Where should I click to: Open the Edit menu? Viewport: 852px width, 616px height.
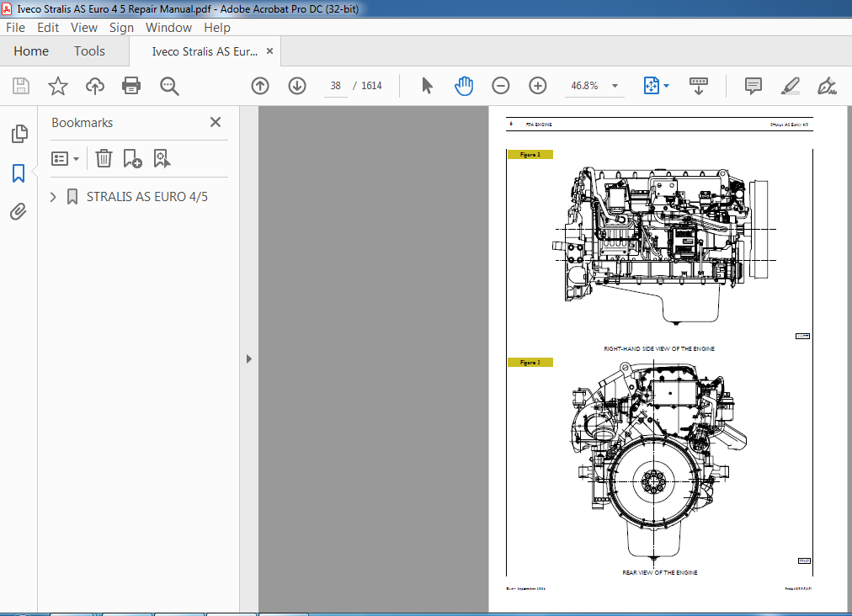coord(48,28)
